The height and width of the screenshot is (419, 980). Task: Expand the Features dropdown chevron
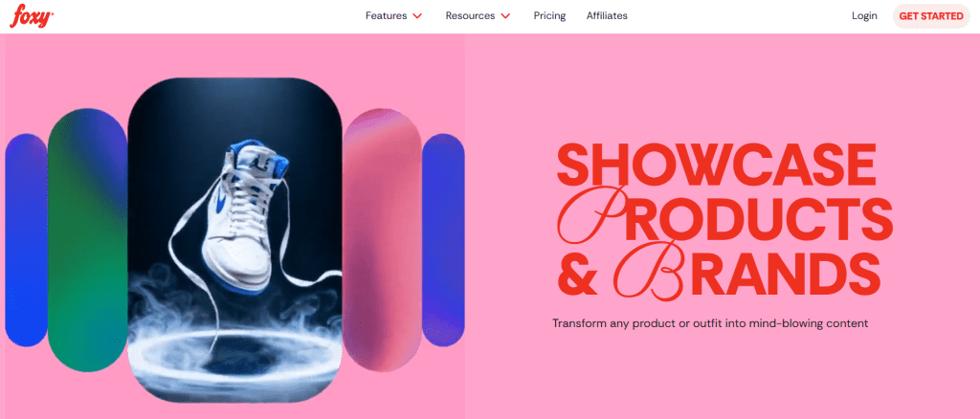click(x=417, y=16)
